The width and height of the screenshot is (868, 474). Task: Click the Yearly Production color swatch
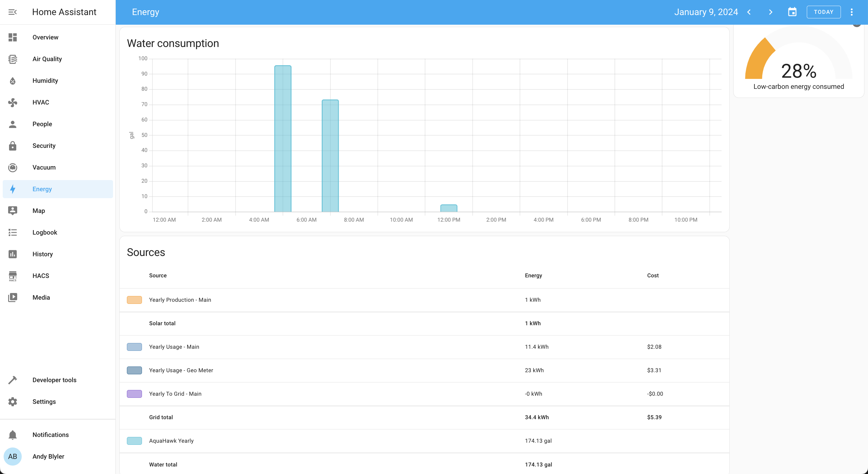[134, 300]
